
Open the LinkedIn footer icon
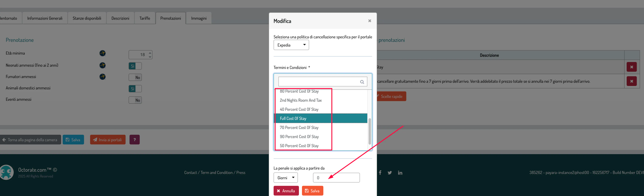pyautogui.click(x=400, y=173)
